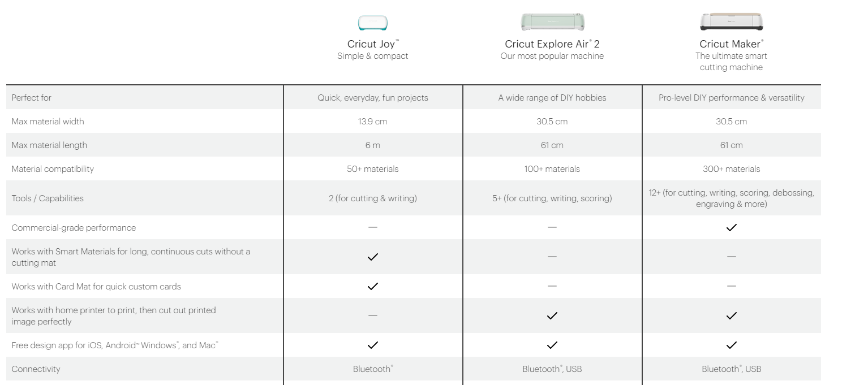Open the Cricut Joy product title

click(373, 44)
